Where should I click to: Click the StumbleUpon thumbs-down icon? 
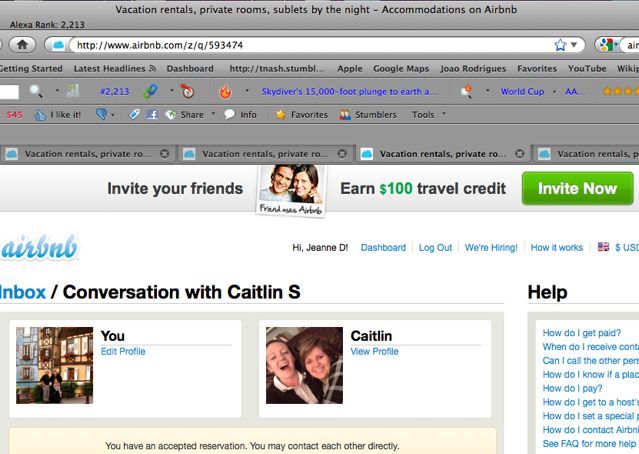101,115
